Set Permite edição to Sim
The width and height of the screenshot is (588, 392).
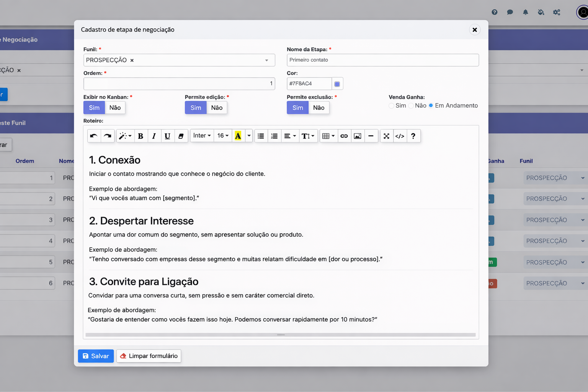tap(196, 108)
